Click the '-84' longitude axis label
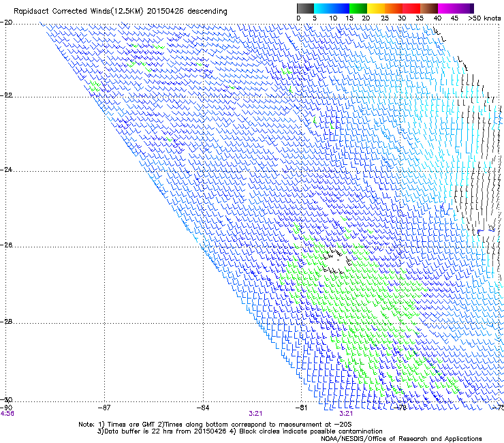The width and height of the screenshot is (504, 443). [x=203, y=408]
